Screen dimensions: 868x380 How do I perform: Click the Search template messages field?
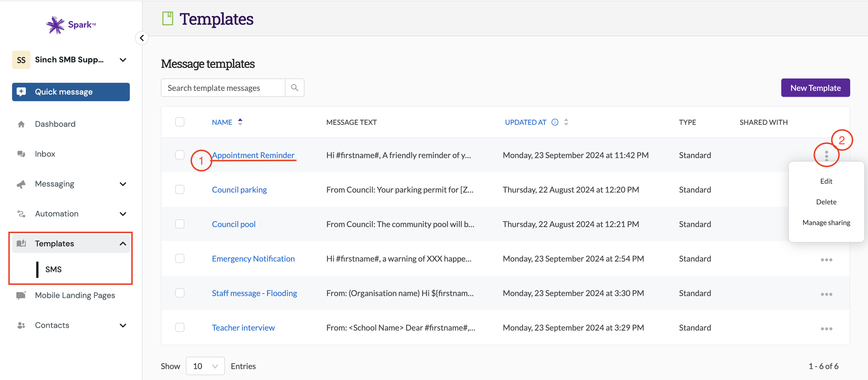pos(223,88)
